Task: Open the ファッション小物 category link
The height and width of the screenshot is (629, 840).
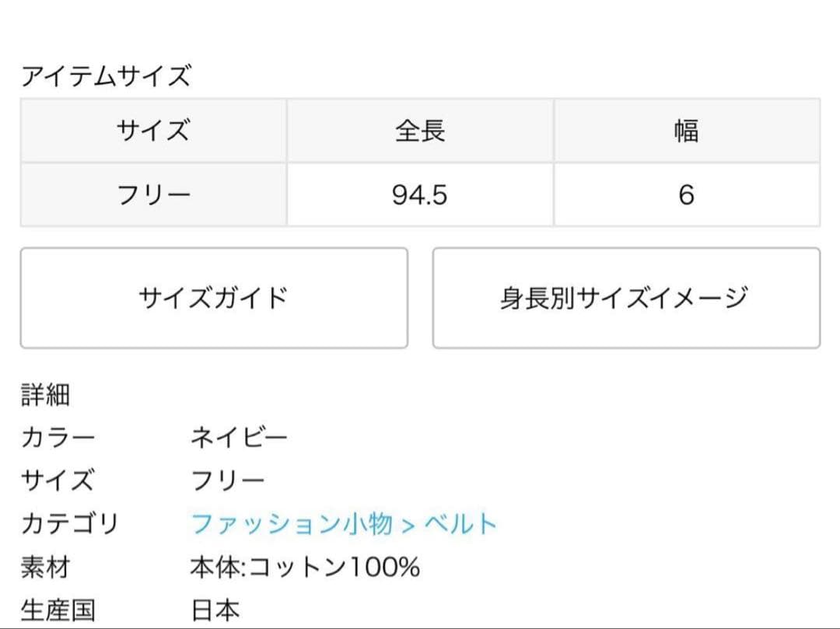Action: [x=292, y=524]
